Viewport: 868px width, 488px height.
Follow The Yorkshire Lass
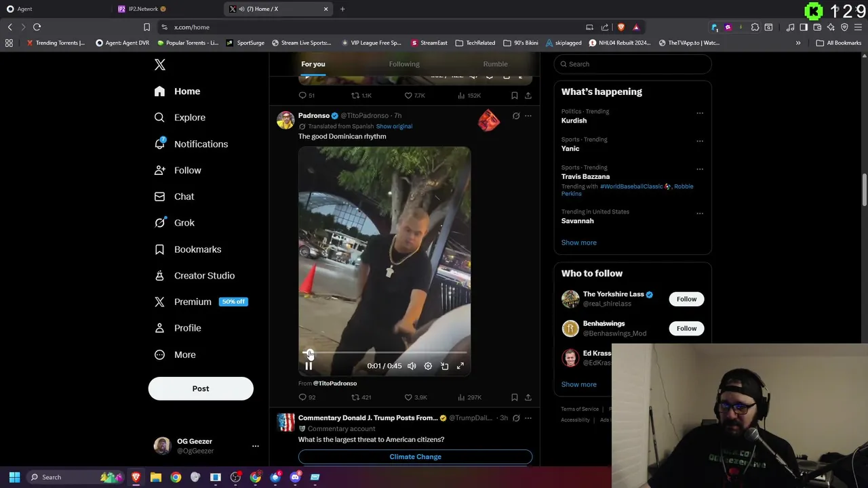(x=686, y=299)
